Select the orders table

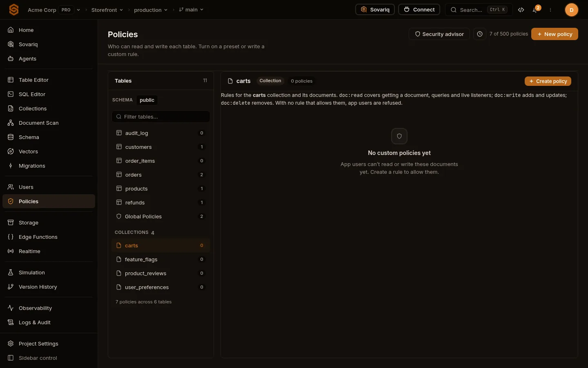(161, 175)
